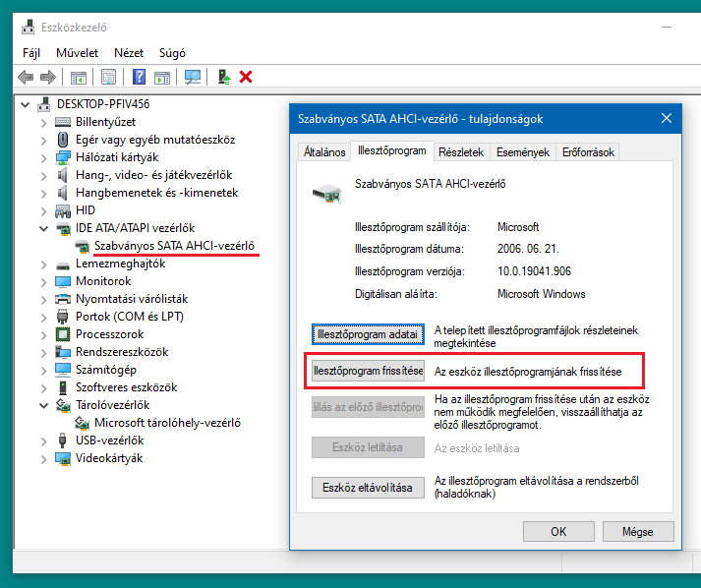The width and height of the screenshot is (701, 588).
Task: Click the Forward arrow in toolbar
Action: [x=48, y=78]
